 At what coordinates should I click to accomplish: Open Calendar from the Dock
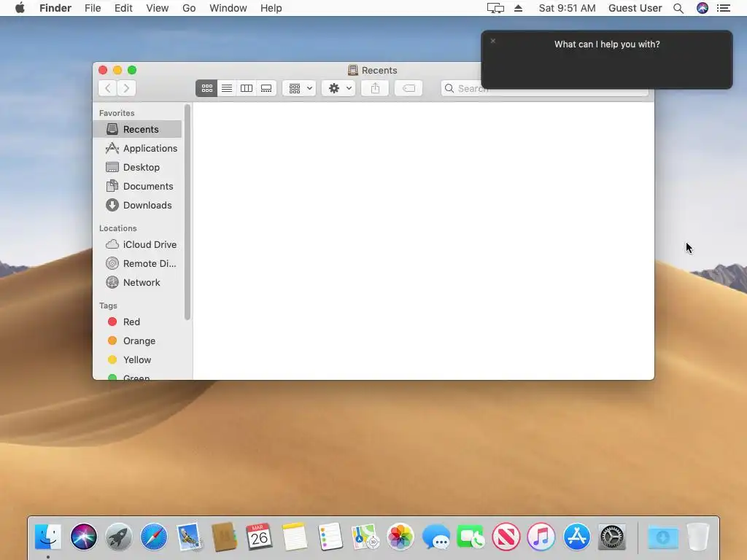[260, 537]
